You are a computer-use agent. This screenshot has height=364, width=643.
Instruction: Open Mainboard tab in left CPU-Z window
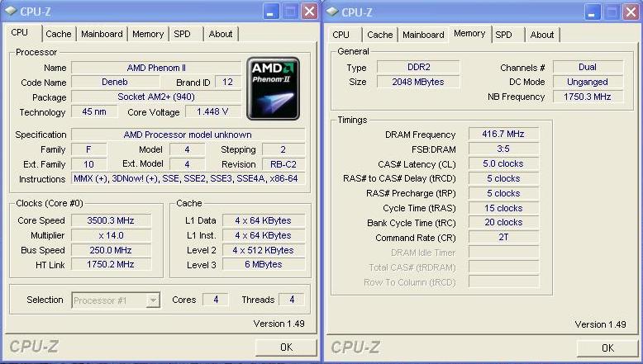[x=102, y=34]
